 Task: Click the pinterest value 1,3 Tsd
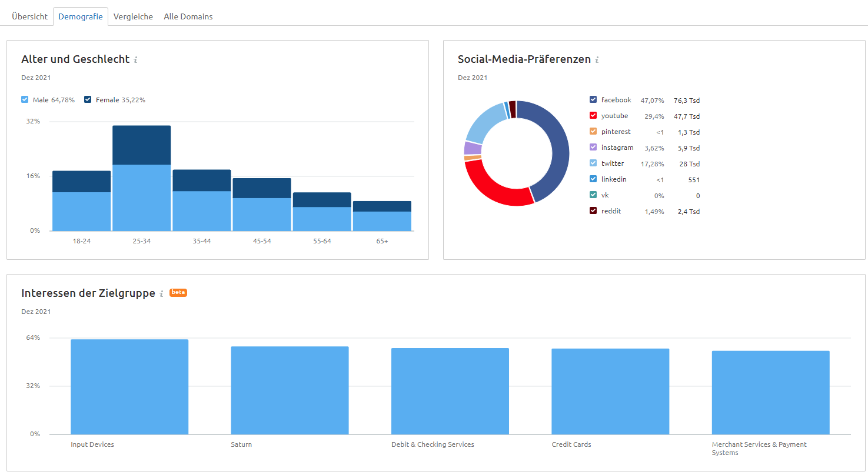click(689, 132)
